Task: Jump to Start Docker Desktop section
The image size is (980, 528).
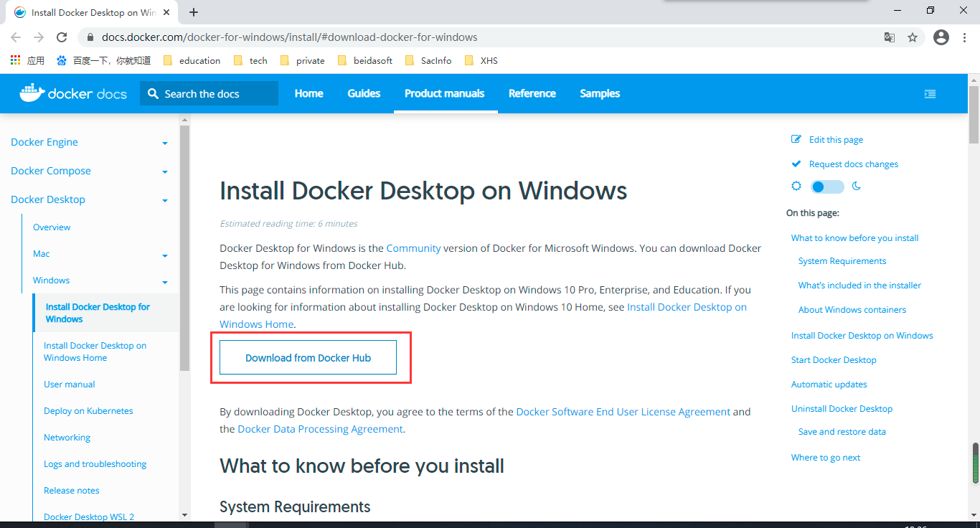Action: 834,359
